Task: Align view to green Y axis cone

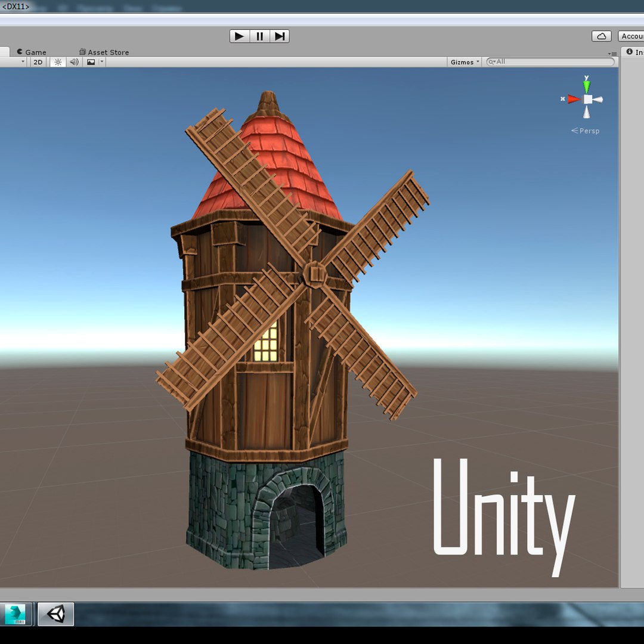Action: 587,86
